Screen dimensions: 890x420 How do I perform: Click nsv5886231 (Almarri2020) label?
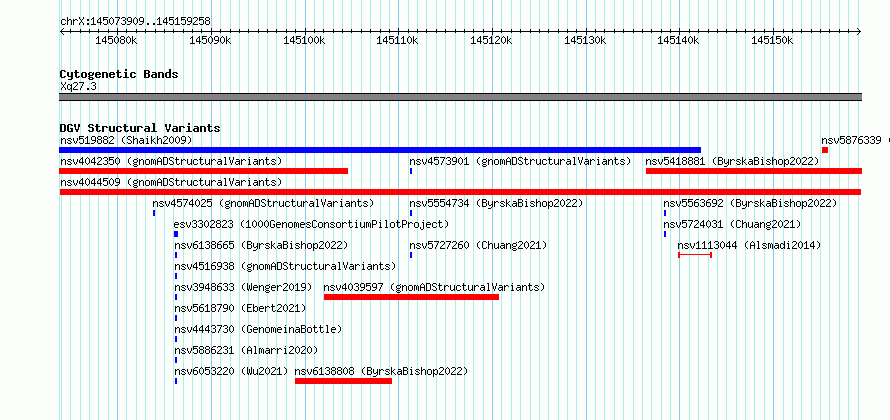pyautogui.click(x=246, y=350)
